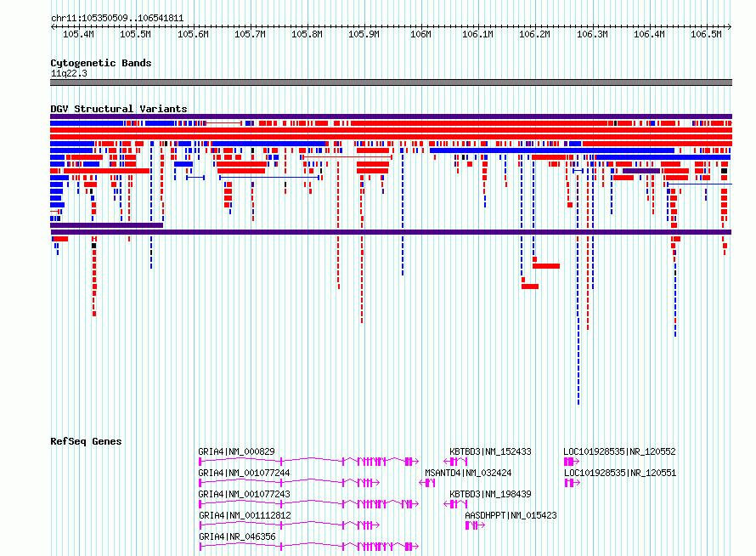This screenshot has width=756, height=556.
Task: Open the KBTBD3|NM_152433 gene label
Action: coord(490,451)
